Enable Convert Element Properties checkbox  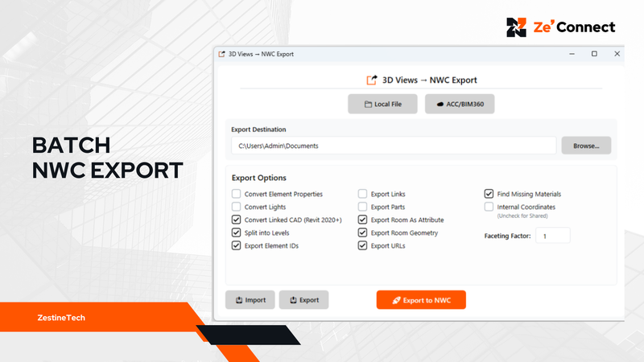point(236,194)
